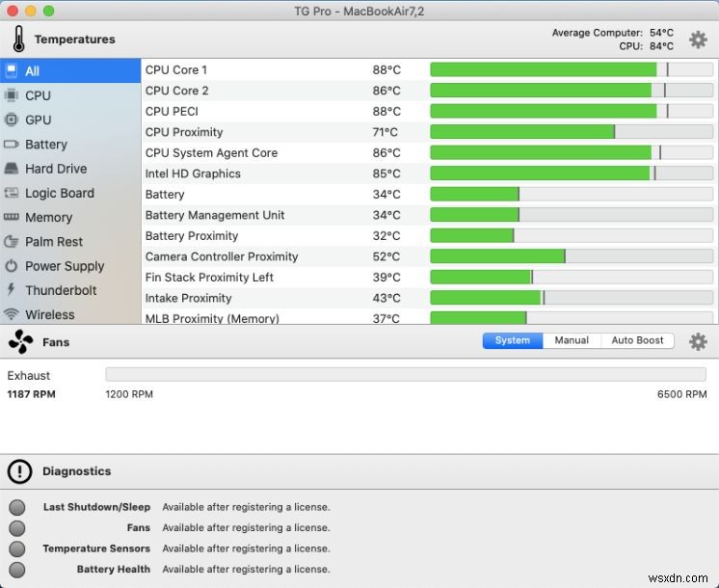
Task: Click the CPU chip icon in sidebar
Action: pyautogui.click(x=12, y=94)
